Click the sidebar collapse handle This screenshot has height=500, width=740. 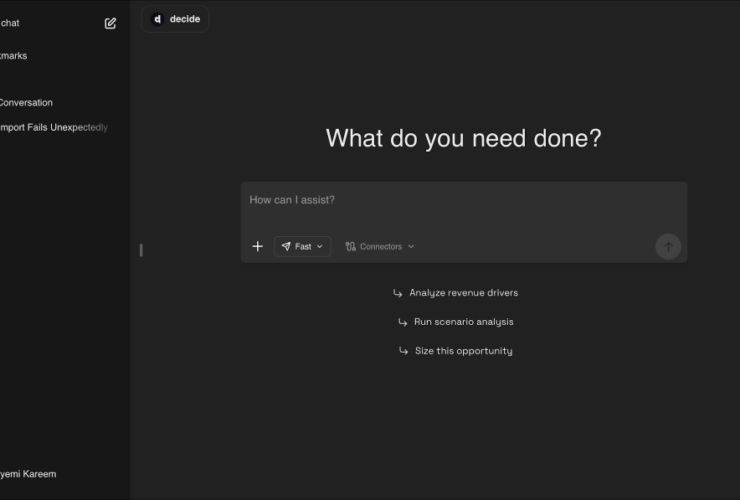coord(141,250)
